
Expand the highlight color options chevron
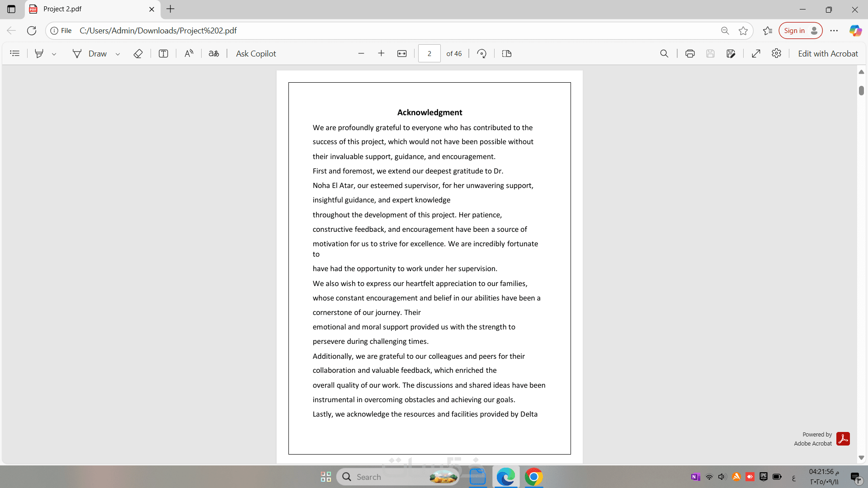(54, 53)
